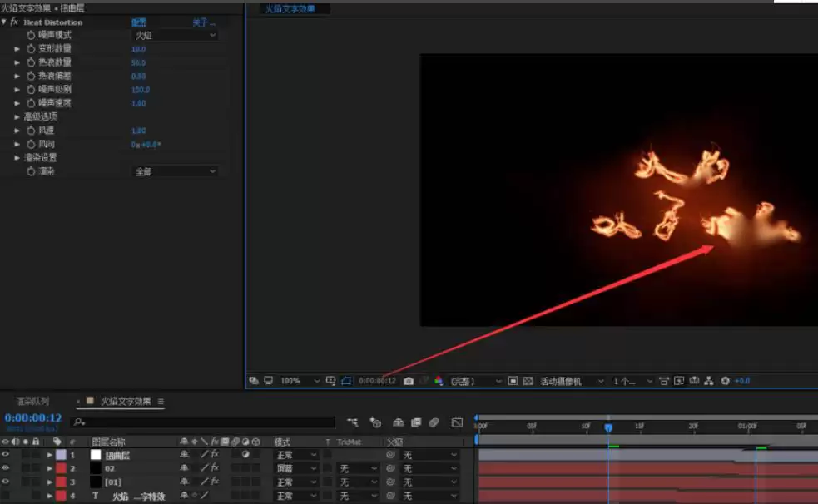Screen dimensions: 818x504
Task: Toggle motion blur icon in timeline toolbar
Action: click(x=434, y=422)
